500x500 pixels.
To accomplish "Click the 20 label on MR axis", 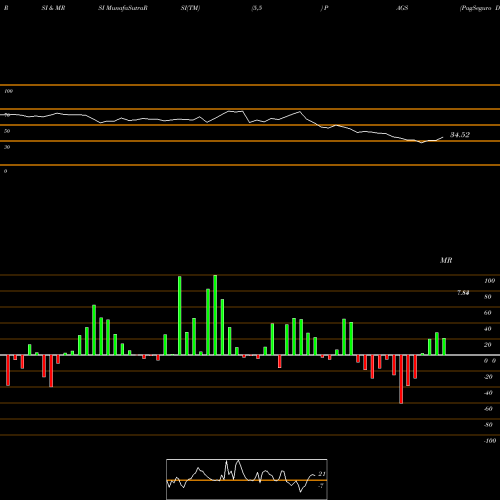I will (x=488, y=345).
